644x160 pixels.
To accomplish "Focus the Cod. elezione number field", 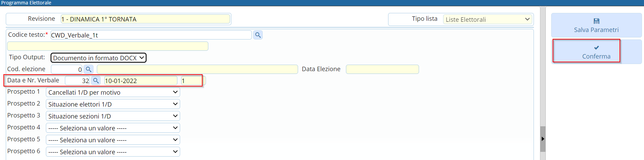I will point(67,69).
